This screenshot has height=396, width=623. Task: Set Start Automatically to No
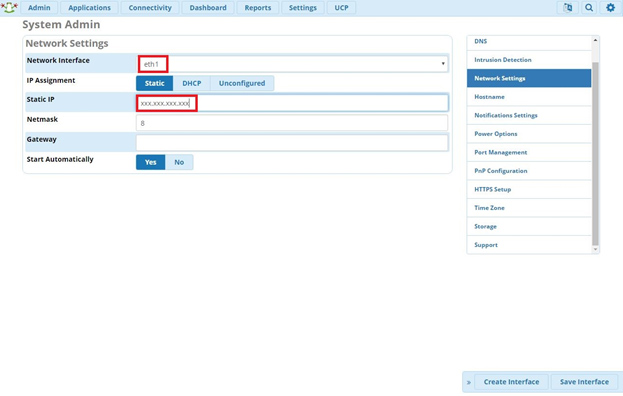coord(179,162)
